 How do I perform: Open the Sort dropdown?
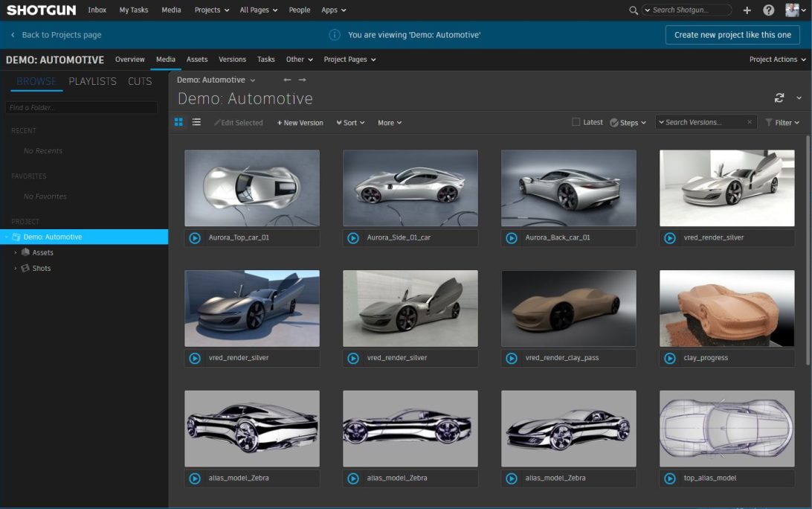point(349,122)
